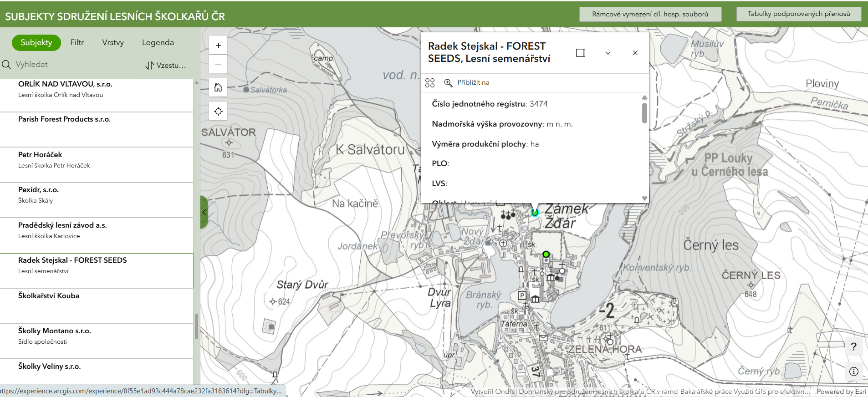Return map to home extent
Viewport: 868px width, 397px height.
click(218, 87)
